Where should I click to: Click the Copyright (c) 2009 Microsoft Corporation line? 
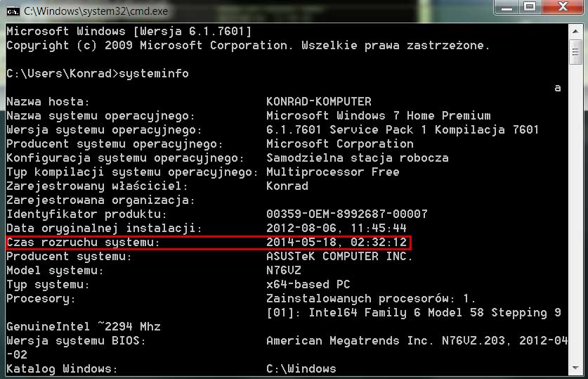[248, 46]
